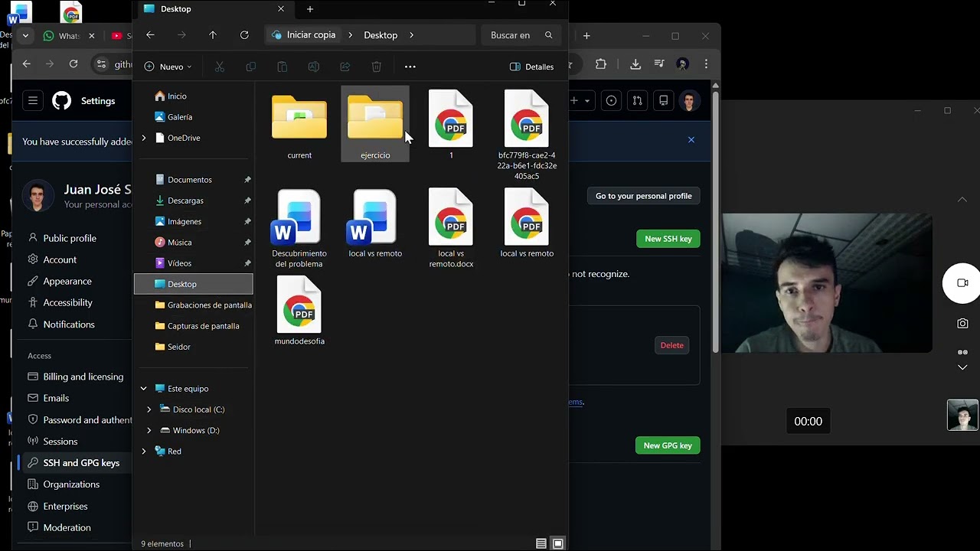Dismiss the GitHub success banner

(691, 140)
